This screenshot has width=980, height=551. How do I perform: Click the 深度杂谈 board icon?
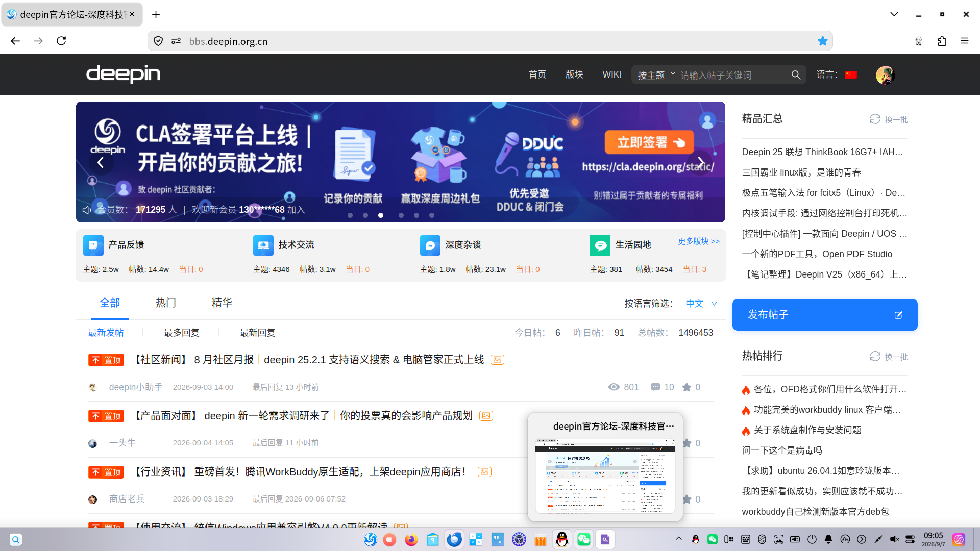430,245
